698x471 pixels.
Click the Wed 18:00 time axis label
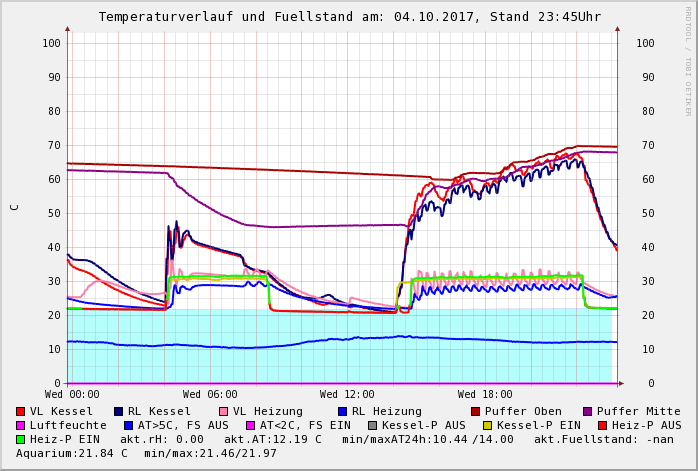(485, 395)
